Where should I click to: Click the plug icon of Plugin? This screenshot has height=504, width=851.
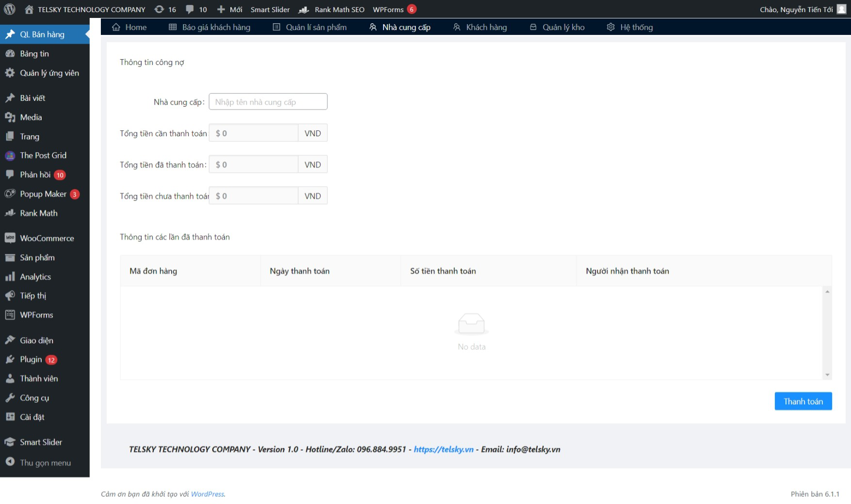pos(10,360)
